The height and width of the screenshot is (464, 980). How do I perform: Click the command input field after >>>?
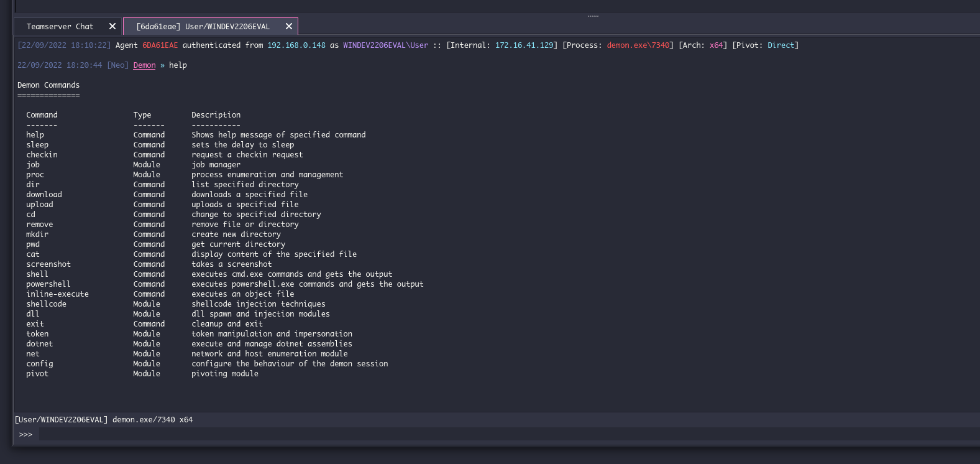[510, 434]
